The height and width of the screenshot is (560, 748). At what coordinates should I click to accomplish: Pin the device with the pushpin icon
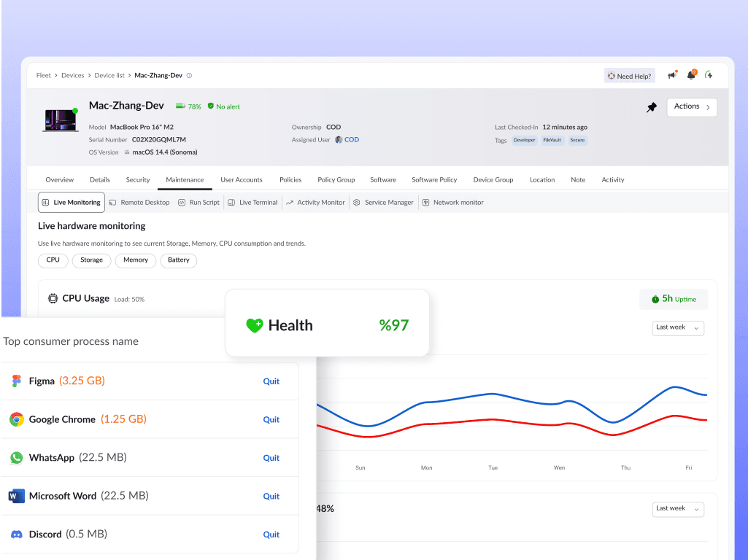pos(652,107)
